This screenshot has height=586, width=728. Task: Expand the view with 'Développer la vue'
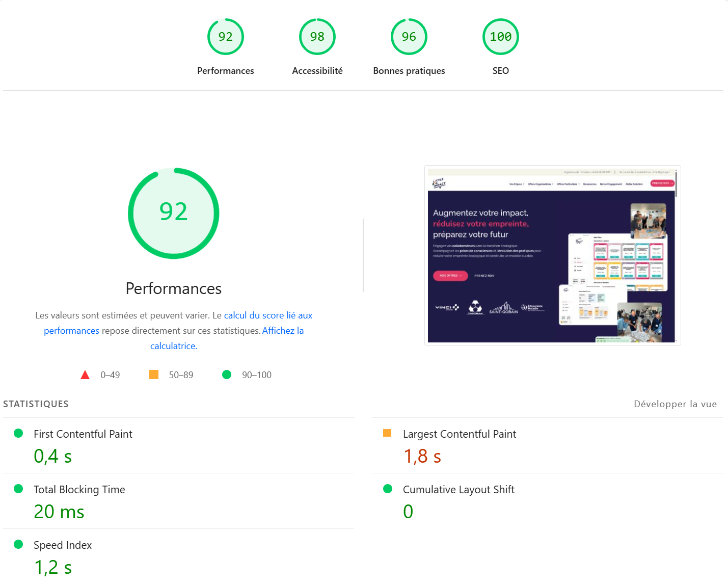(x=675, y=404)
